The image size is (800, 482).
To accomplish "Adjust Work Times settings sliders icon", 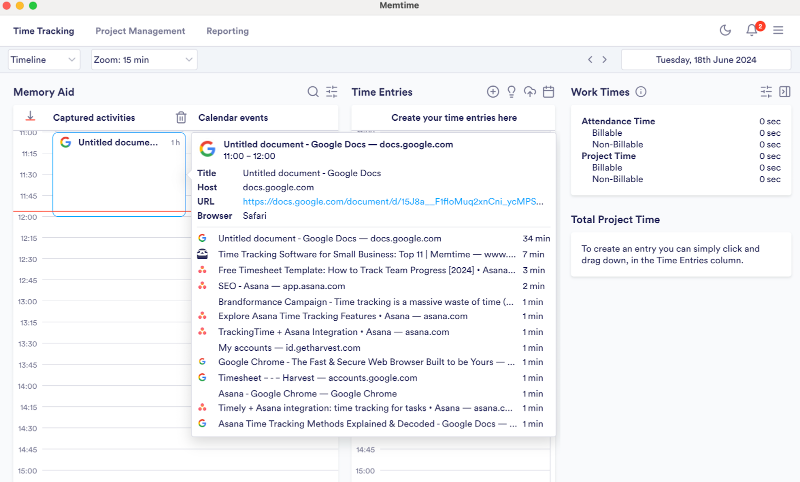I will tap(766, 92).
